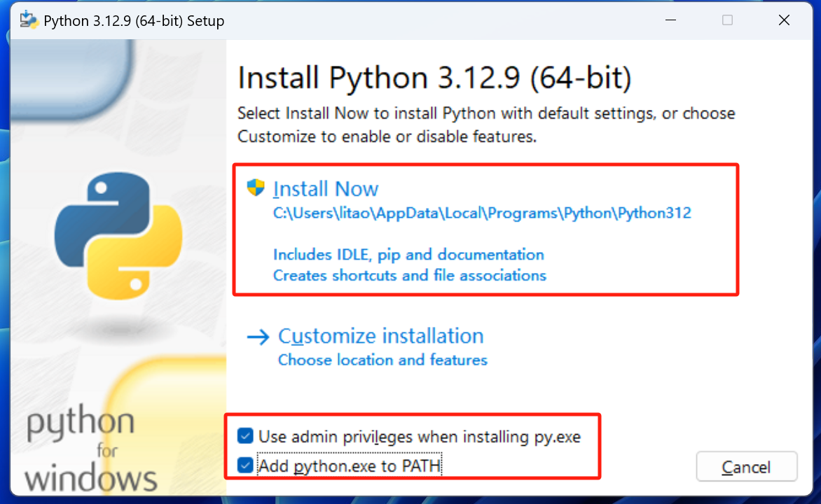Close the Python Setup window

(x=784, y=20)
